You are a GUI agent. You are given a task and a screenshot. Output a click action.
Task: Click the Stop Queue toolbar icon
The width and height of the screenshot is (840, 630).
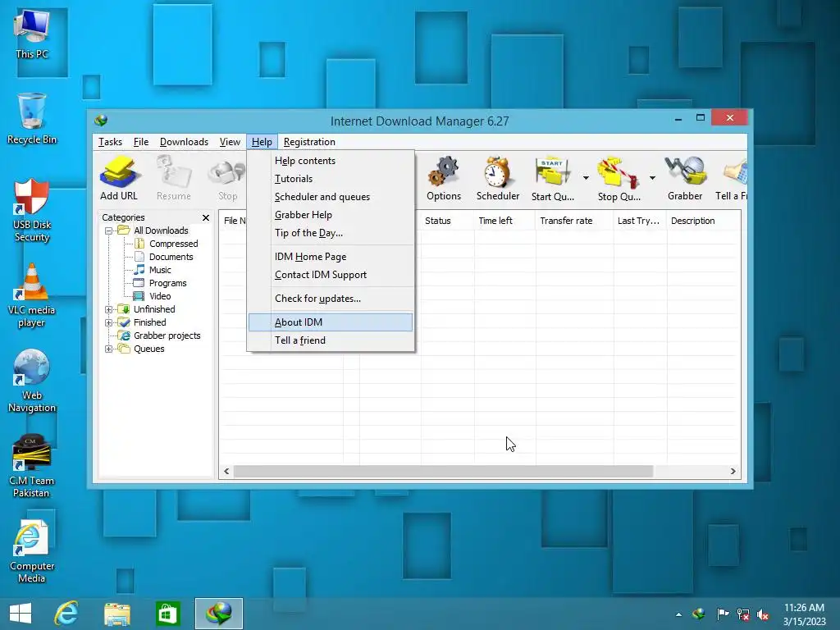(x=619, y=178)
